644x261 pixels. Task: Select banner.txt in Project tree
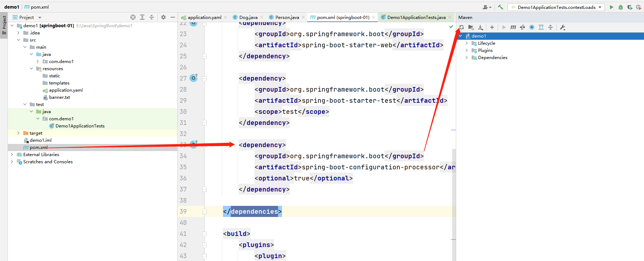point(59,97)
